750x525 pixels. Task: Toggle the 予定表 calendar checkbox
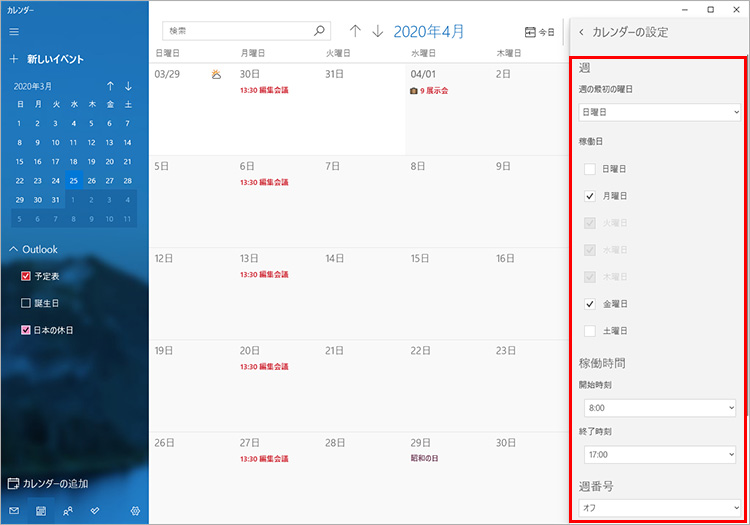(26, 276)
